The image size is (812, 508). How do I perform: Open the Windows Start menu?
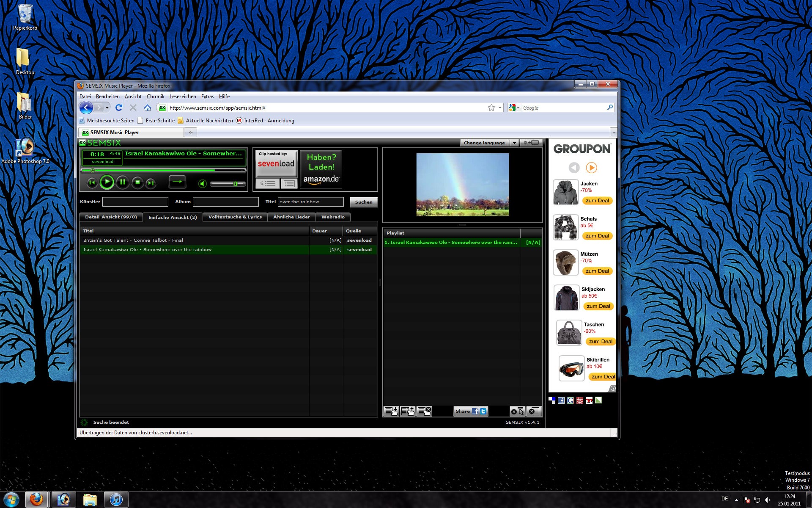point(11,500)
